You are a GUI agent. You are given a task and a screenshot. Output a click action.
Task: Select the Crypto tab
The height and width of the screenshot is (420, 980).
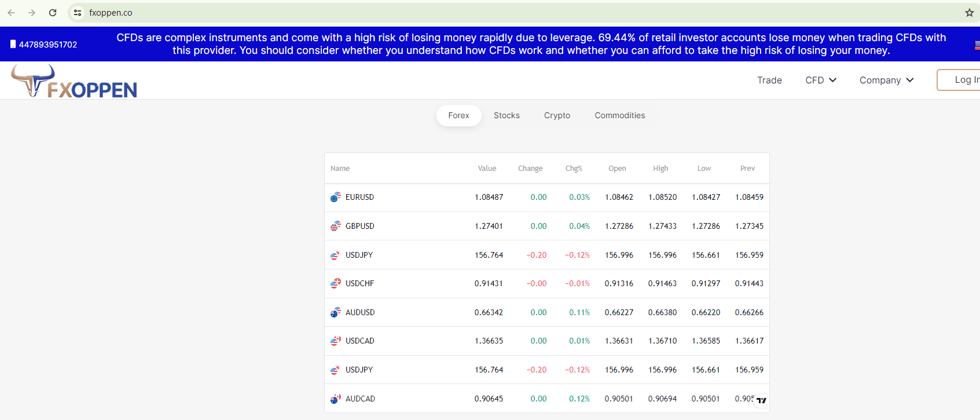pos(557,116)
